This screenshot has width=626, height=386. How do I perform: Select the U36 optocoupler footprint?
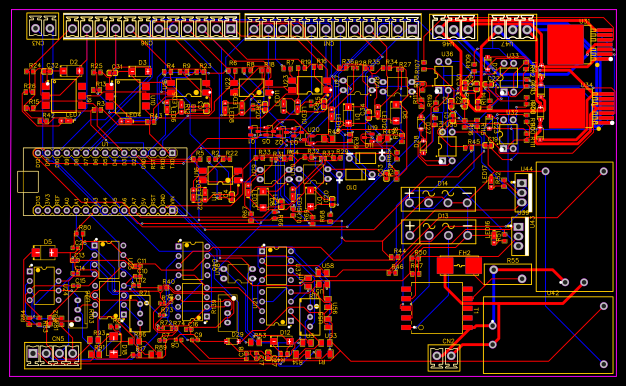(x=444, y=76)
